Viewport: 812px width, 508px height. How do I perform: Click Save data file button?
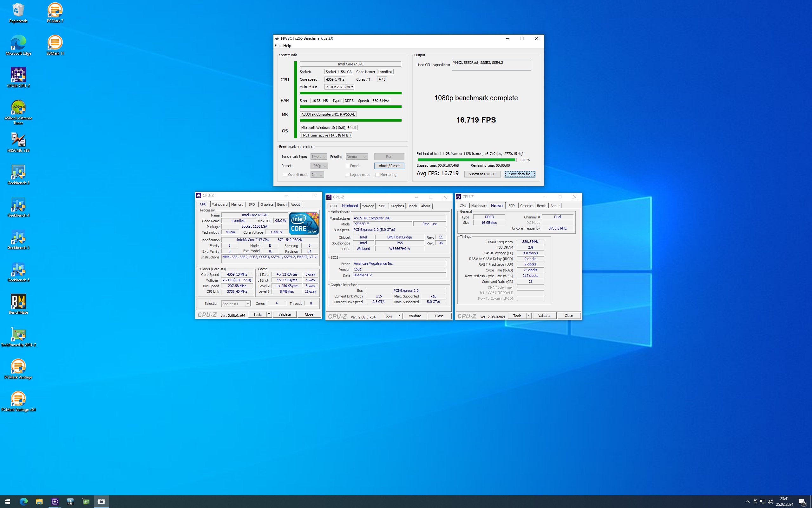pos(520,174)
